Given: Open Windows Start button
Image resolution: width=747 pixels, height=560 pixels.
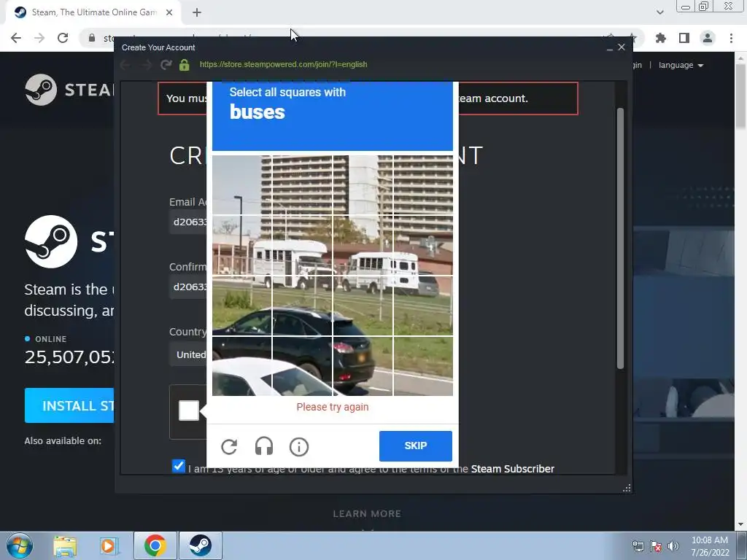Looking at the screenshot, I should click(x=20, y=545).
